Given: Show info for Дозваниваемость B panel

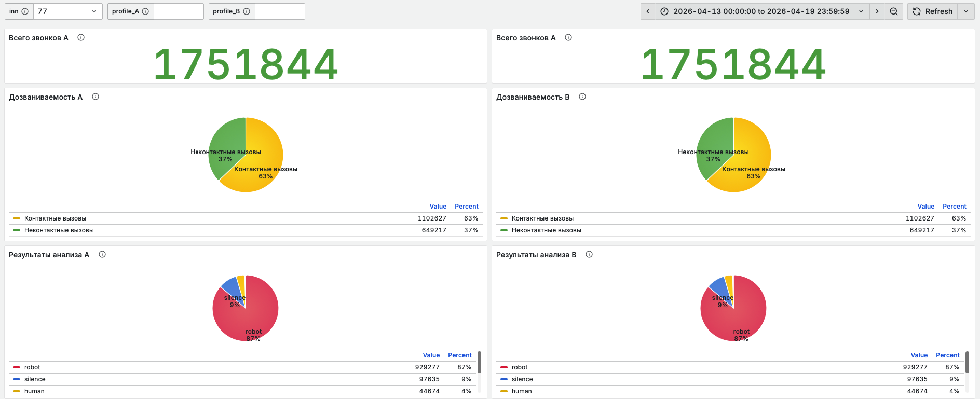Looking at the screenshot, I should (582, 97).
